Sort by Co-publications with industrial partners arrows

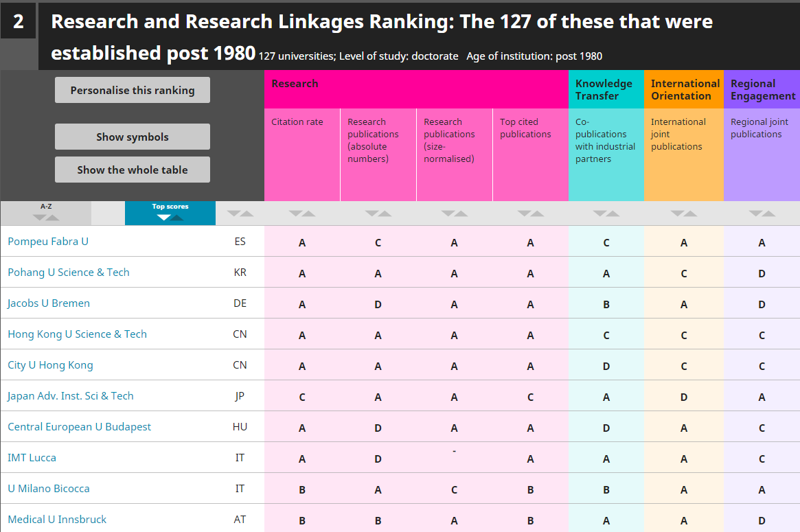[x=606, y=213]
